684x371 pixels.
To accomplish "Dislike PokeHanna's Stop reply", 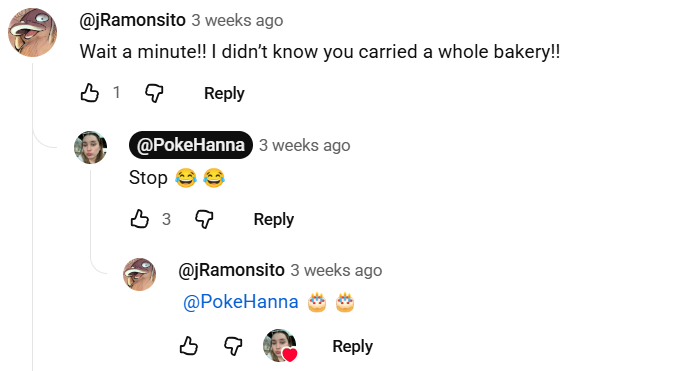I will click(x=204, y=219).
